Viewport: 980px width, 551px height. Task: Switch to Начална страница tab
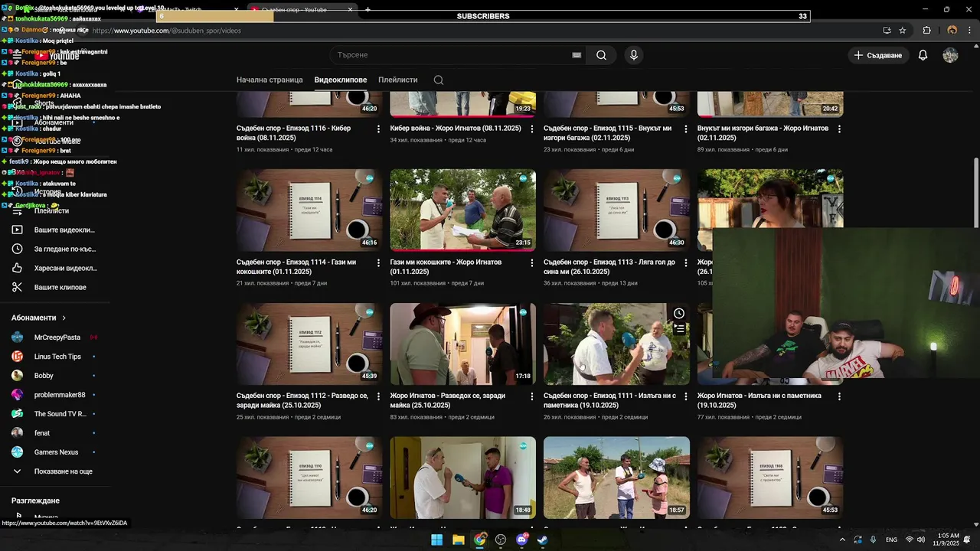(x=269, y=80)
